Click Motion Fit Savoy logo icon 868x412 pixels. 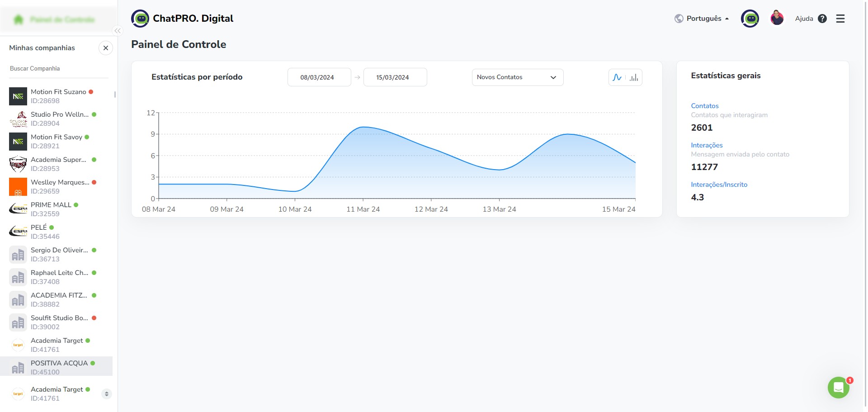pos(18,142)
